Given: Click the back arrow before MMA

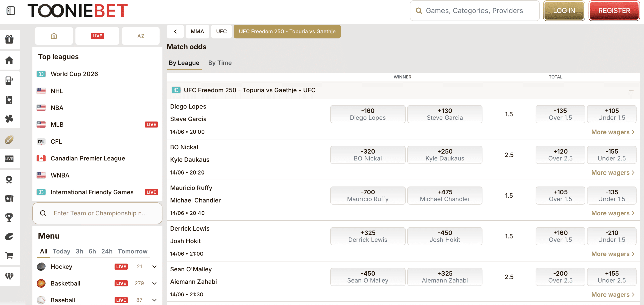Looking at the screenshot, I should 175,31.
